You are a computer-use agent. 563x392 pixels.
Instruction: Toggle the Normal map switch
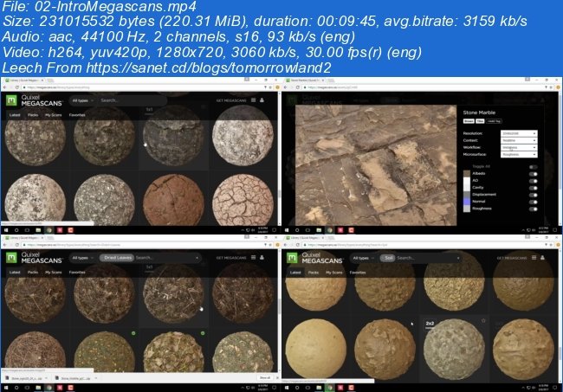[534, 202]
